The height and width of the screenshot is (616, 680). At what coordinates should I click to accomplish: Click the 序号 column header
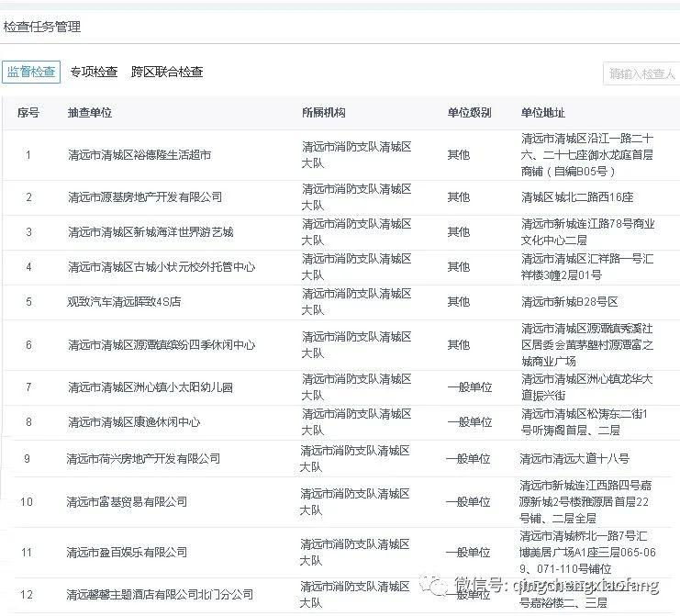(x=28, y=113)
